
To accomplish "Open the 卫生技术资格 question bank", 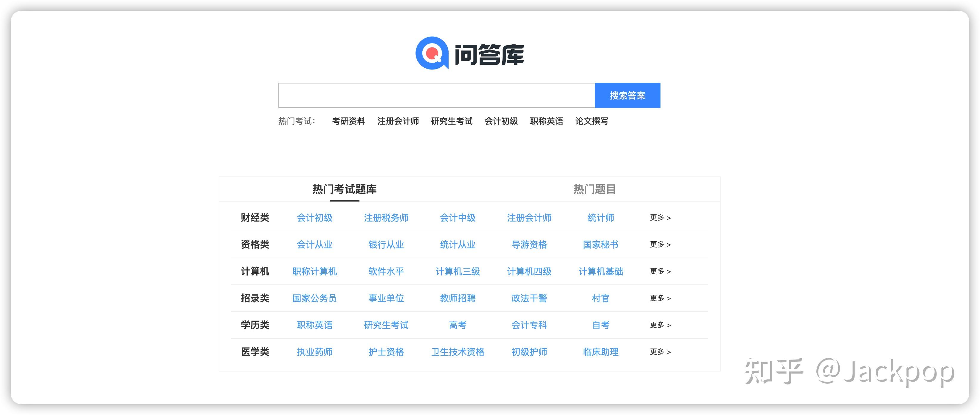I will [x=458, y=352].
